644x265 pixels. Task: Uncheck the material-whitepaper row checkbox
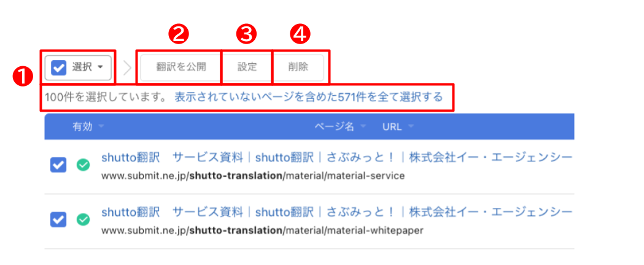58,220
